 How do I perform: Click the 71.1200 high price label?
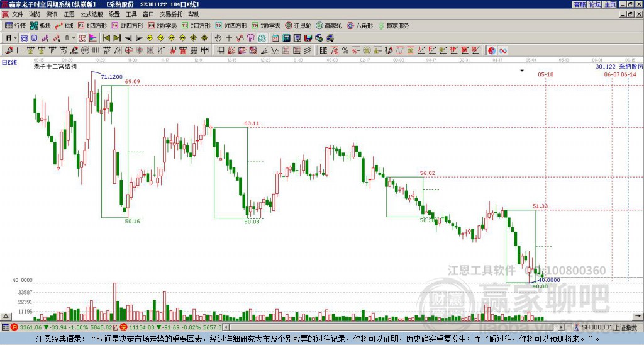coord(112,76)
